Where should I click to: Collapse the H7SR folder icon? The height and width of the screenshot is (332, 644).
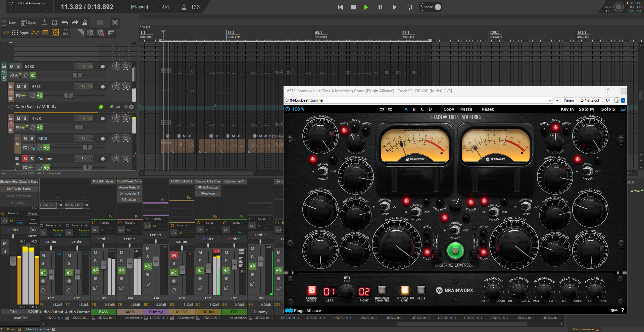tap(11, 118)
